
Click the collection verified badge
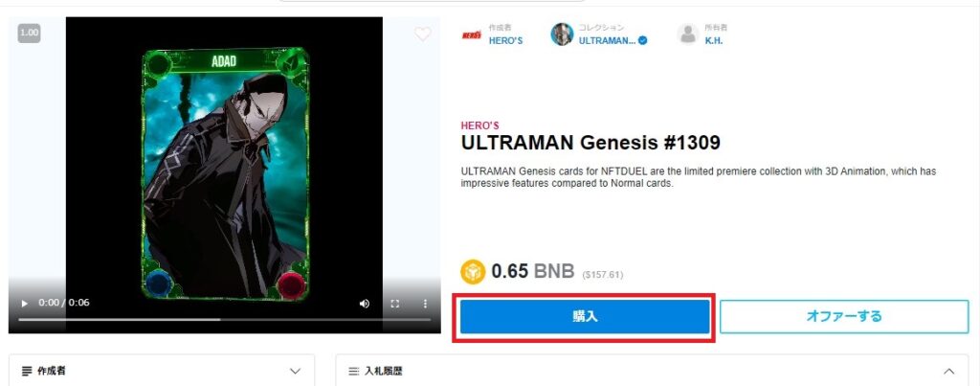[642, 40]
